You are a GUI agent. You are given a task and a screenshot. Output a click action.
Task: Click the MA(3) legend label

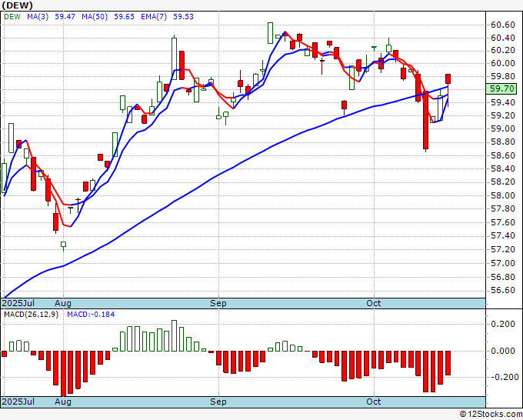(38, 17)
